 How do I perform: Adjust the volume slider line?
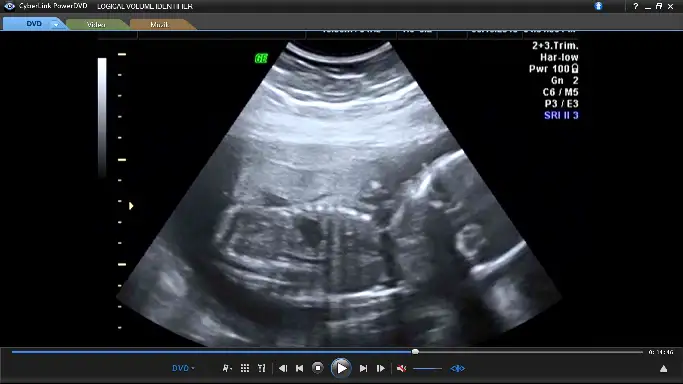click(427, 369)
